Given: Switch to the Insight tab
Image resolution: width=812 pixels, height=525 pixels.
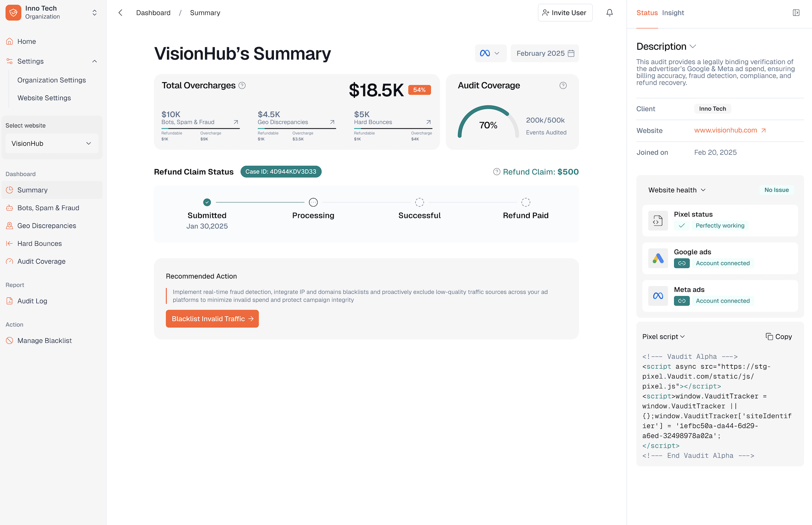Looking at the screenshot, I should pos(673,13).
